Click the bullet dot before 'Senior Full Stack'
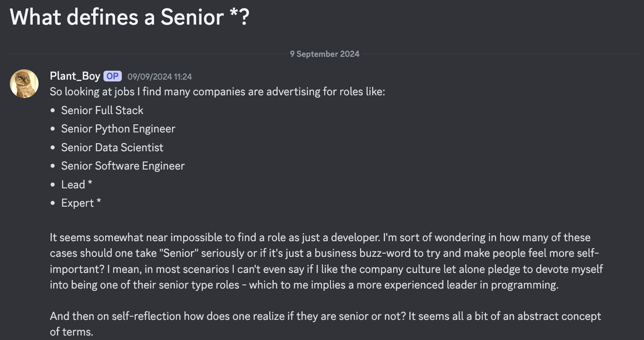The width and height of the screenshot is (644, 340). (53, 110)
